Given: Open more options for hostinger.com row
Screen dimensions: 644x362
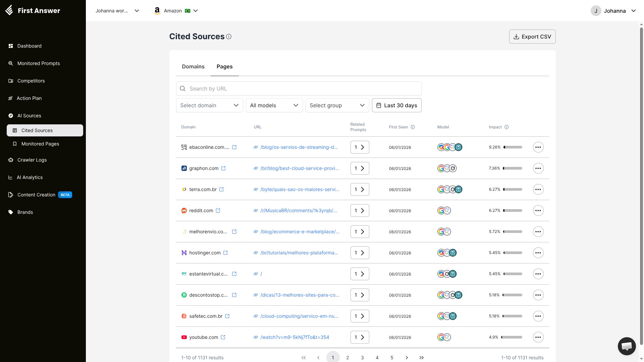Looking at the screenshot, I should click(x=538, y=253).
